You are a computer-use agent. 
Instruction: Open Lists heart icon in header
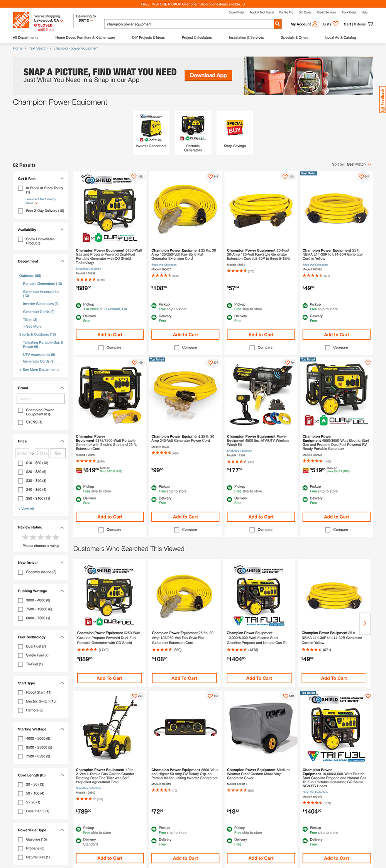pos(335,24)
